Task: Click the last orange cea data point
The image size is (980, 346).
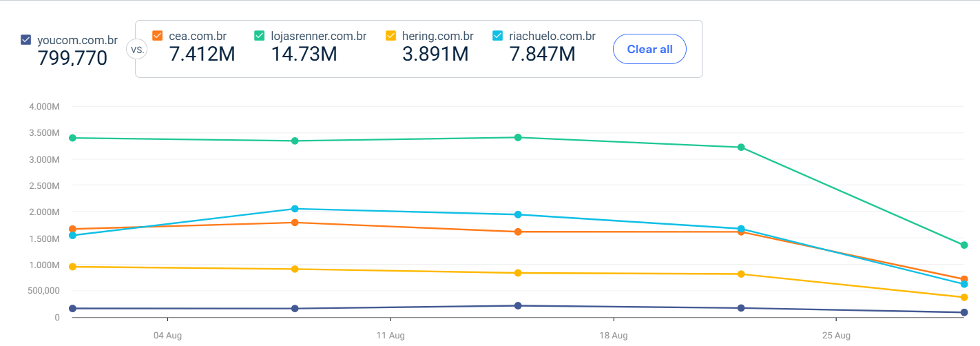Action: coord(964,279)
